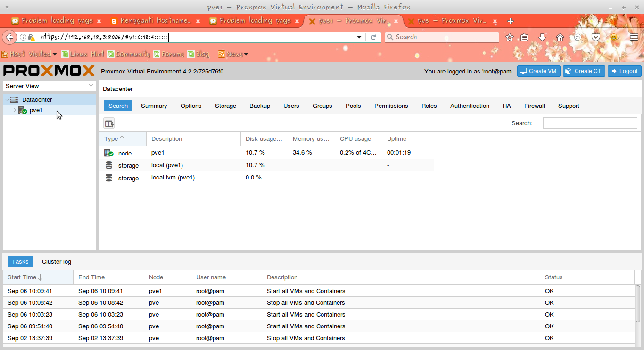Click the pve1 node icon in the tree
This screenshot has width=644, height=350.
coord(22,111)
